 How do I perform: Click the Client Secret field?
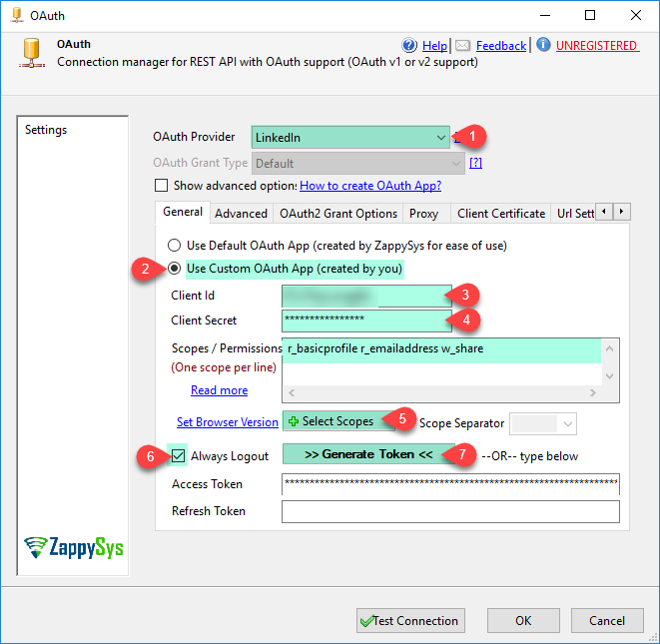click(x=366, y=321)
